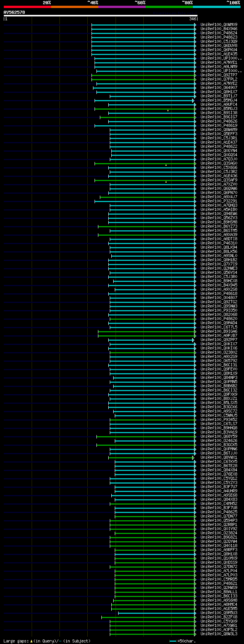
Task: Select the UniRef100_A9LNM9 label
Action: pyautogui.click(x=219, y=67)
